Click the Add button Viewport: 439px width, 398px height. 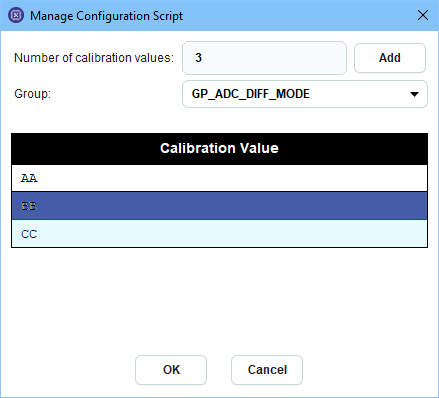[x=390, y=58]
